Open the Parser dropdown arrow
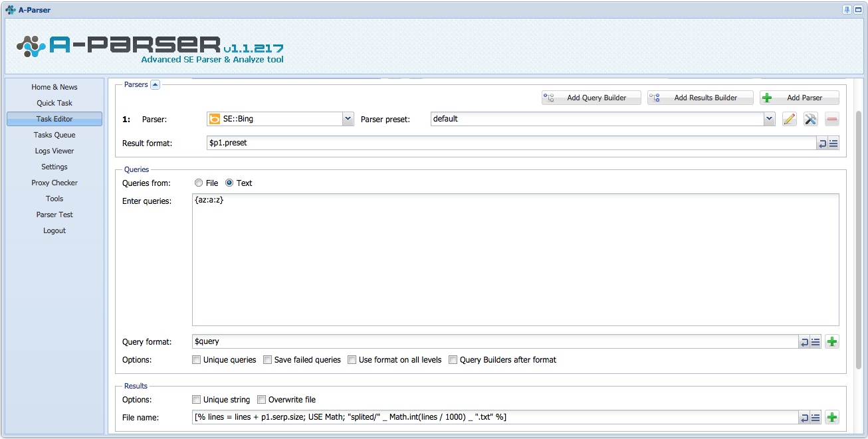 point(348,119)
